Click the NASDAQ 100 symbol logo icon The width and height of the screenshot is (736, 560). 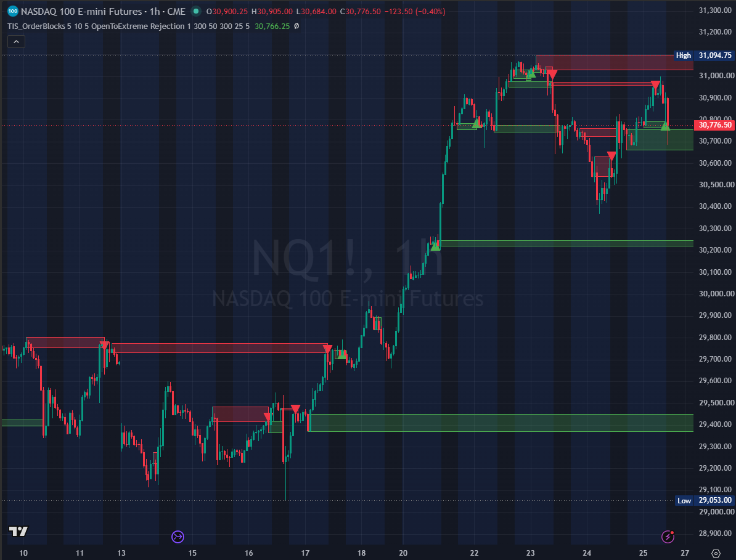(13, 11)
